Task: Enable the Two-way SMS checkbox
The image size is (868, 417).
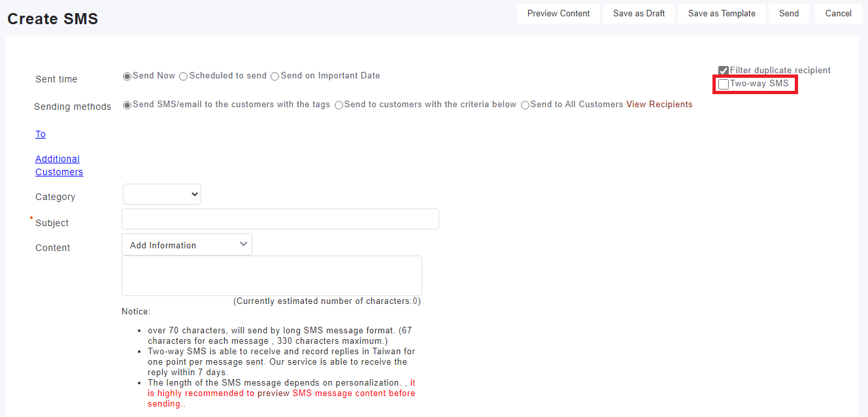Action: coord(724,84)
